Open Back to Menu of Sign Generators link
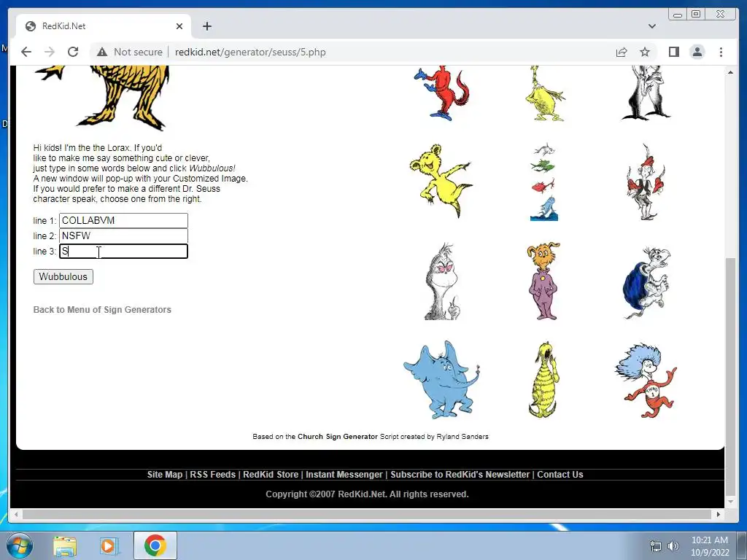The width and height of the screenshot is (747, 560). (x=102, y=309)
